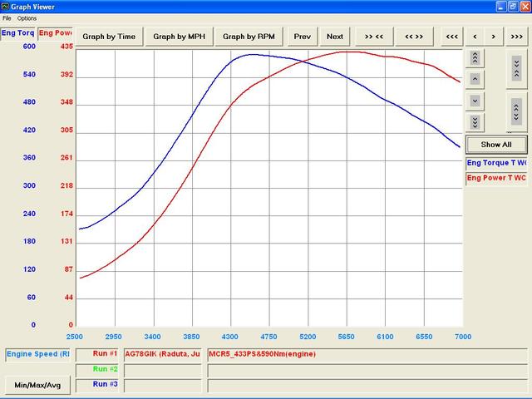The width and height of the screenshot is (532, 399).
Task: Click the '>>>' fast scroll right button
Action: tap(517, 37)
